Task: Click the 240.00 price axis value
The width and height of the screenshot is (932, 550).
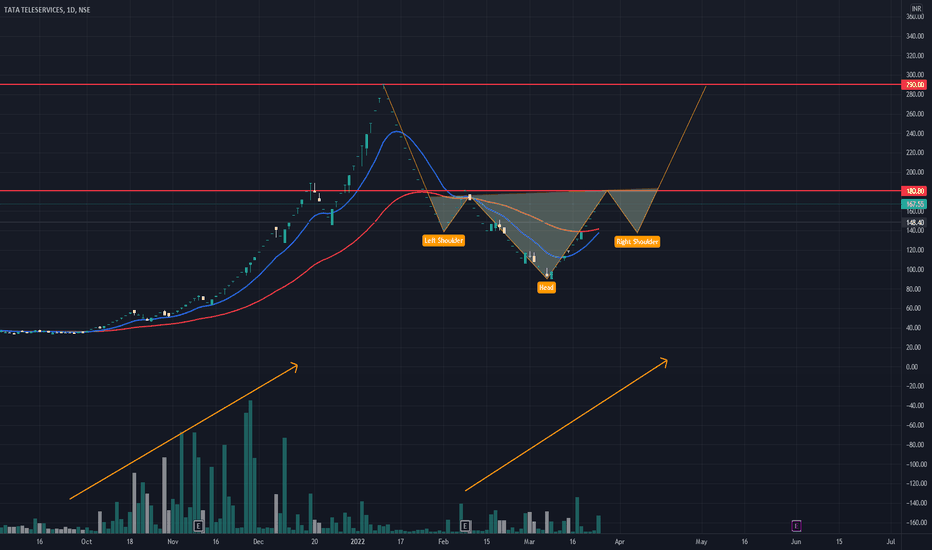Action: (x=915, y=134)
